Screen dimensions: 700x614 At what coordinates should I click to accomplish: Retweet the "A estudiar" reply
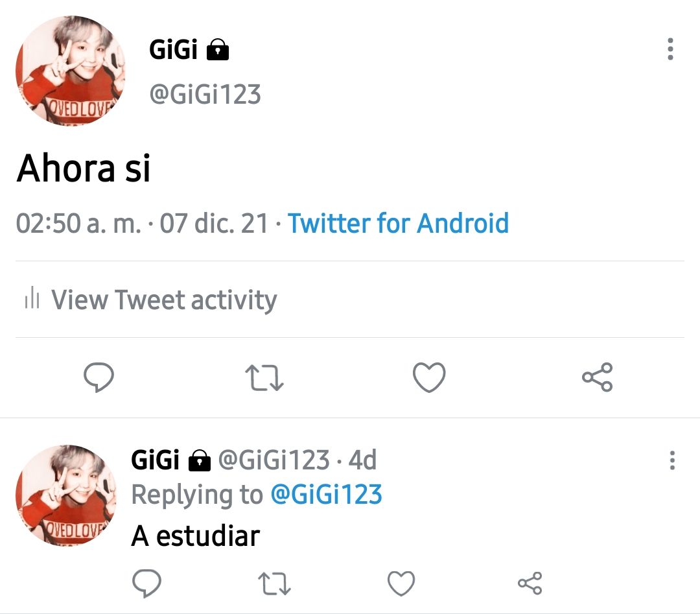tap(275, 584)
